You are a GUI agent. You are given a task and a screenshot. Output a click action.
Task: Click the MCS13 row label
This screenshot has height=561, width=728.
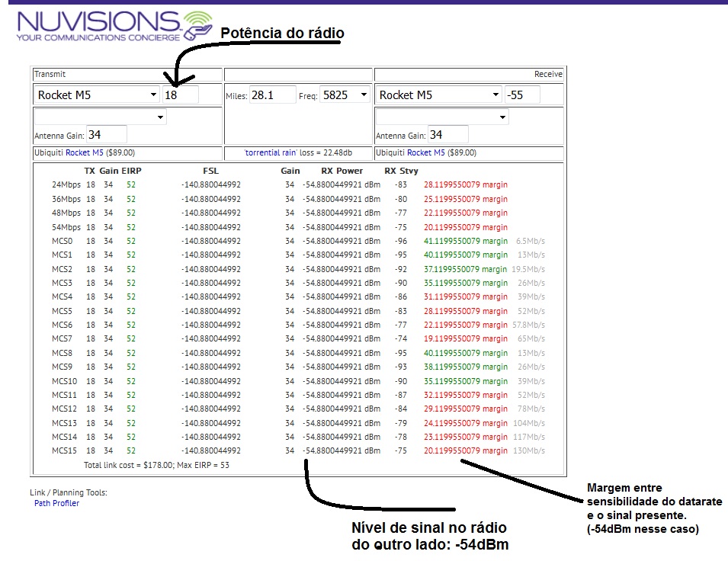[65, 423]
